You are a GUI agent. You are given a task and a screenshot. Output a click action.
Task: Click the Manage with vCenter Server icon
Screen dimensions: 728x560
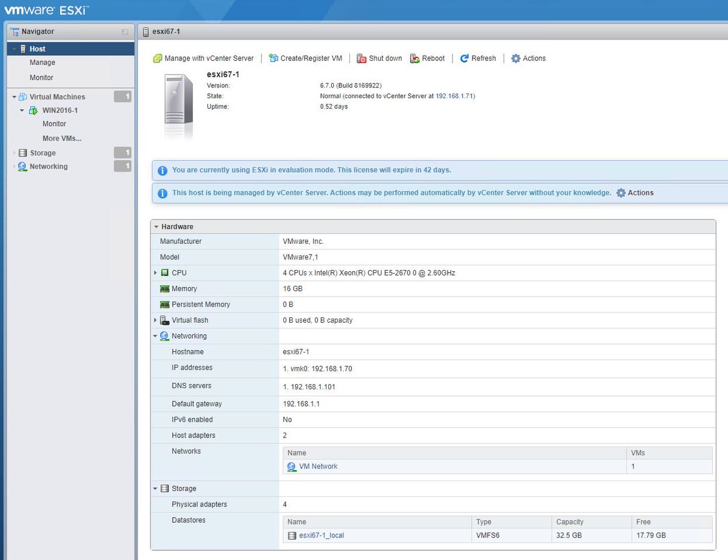(x=159, y=58)
